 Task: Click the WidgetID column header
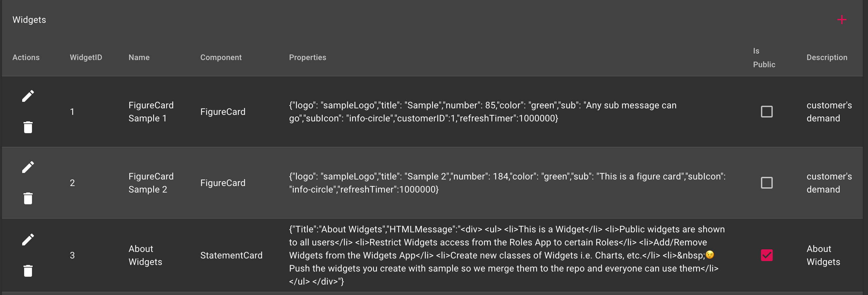pos(86,57)
